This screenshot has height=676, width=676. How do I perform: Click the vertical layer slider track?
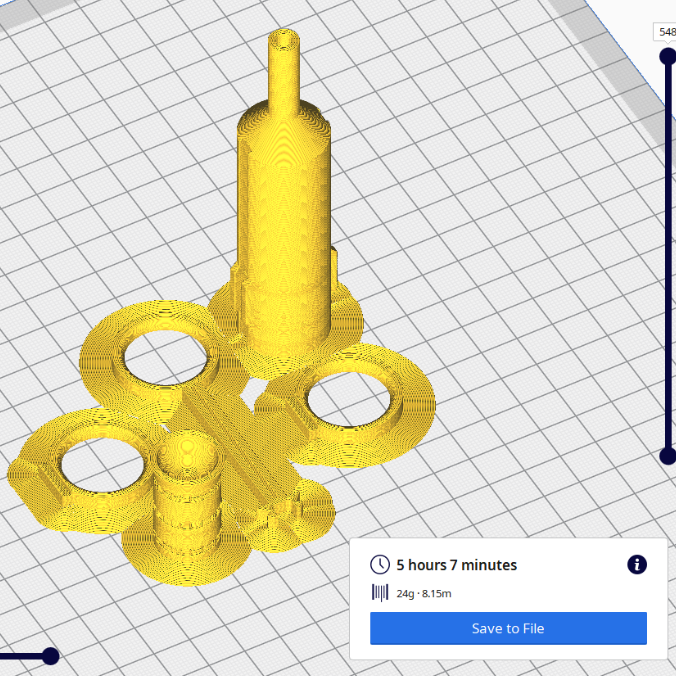pyautogui.click(x=668, y=256)
